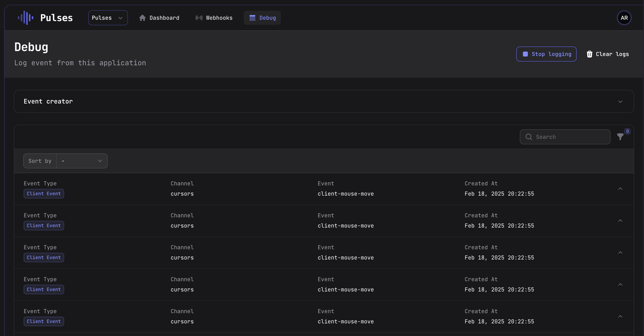This screenshot has width=644, height=336.
Task: Click the cursors channel in first row
Action: [x=182, y=194]
